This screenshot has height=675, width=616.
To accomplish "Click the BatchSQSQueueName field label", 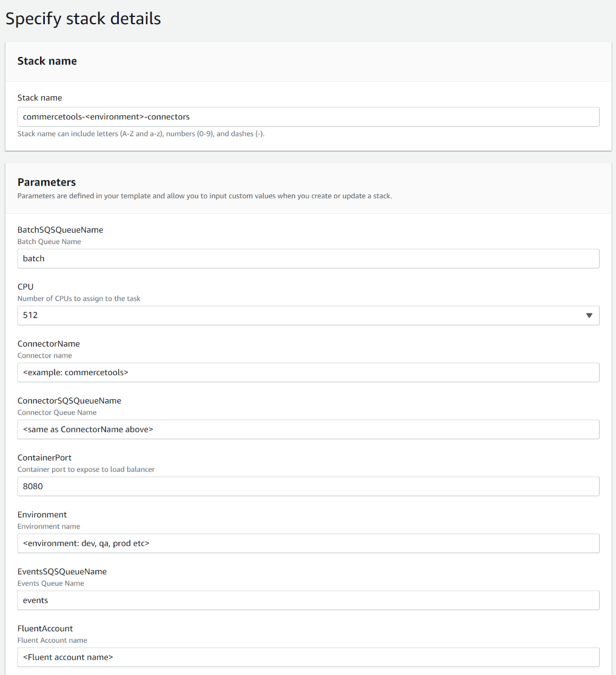I will 60,230.
